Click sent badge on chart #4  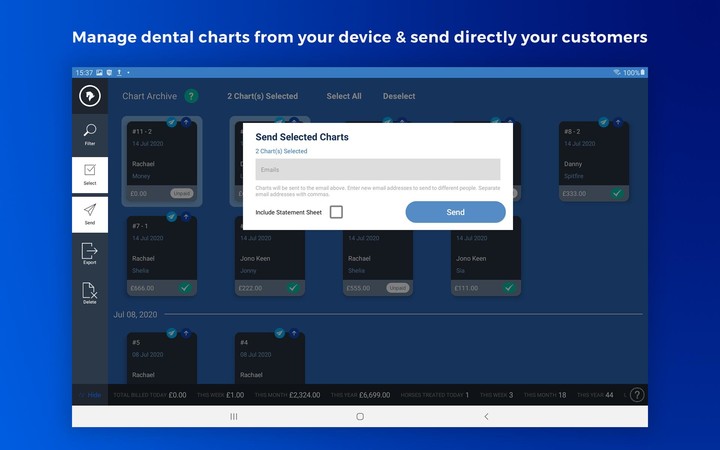[x=280, y=333]
